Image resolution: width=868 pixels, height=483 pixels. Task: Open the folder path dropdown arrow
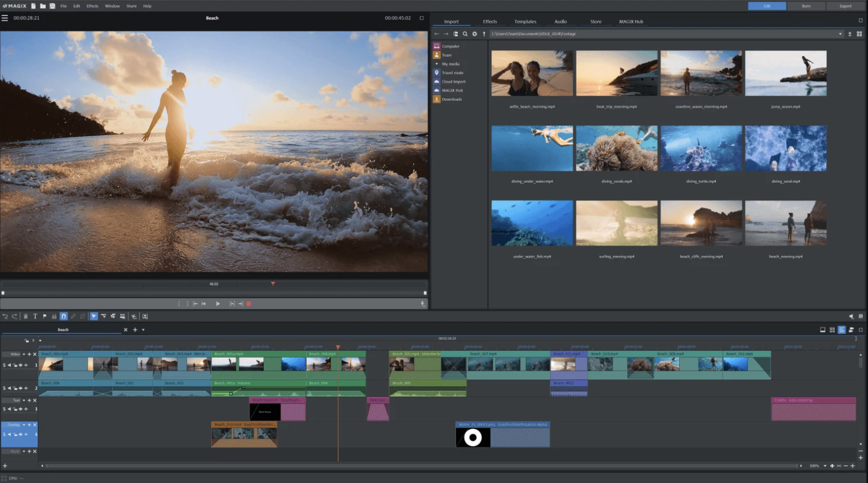[x=840, y=34]
